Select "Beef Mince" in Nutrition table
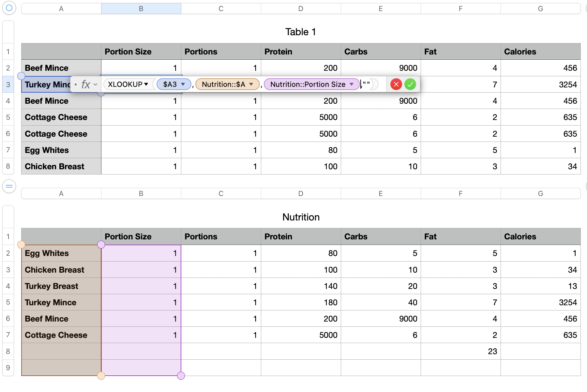This screenshot has height=392, width=587. (47, 319)
